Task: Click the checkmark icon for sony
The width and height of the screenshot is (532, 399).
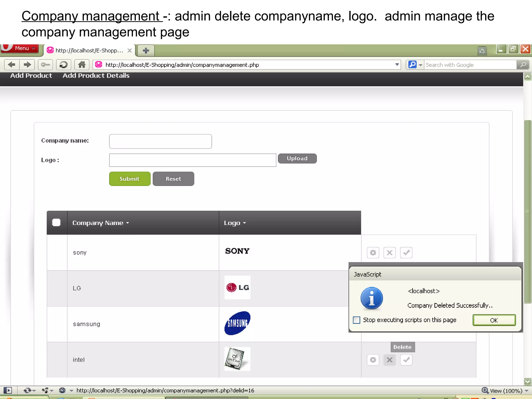Action: click(406, 252)
